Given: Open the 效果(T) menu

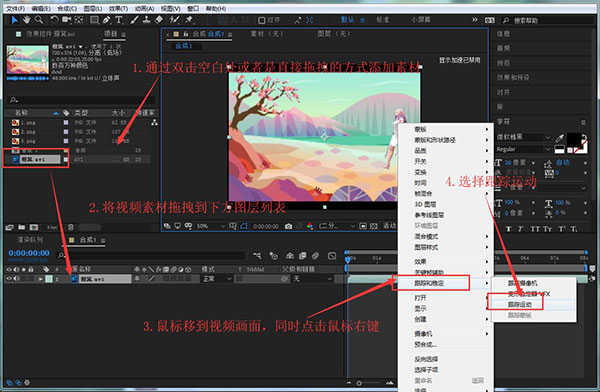Looking at the screenshot, I should 118,8.
